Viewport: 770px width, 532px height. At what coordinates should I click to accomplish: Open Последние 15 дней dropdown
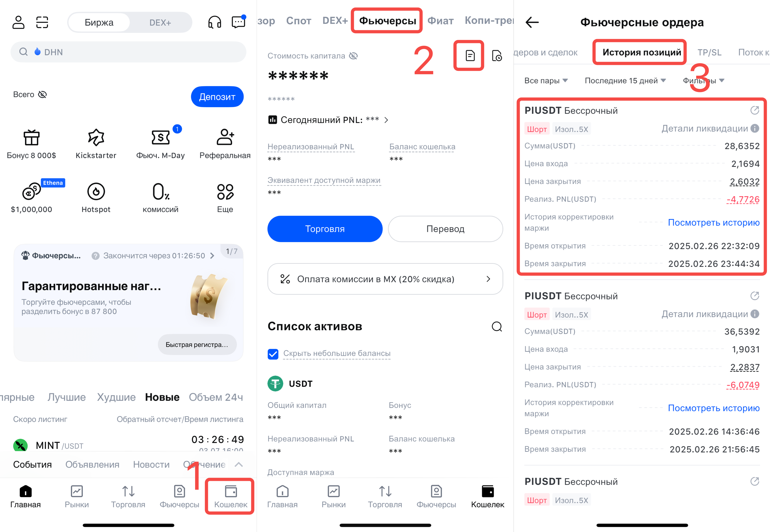tap(625, 81)
